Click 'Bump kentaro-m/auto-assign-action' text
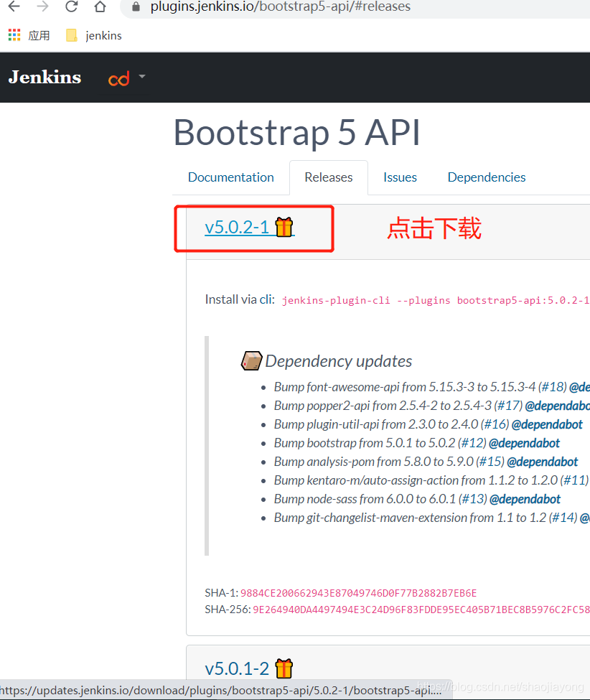The width and height of the screenshot is (590, 700). pyautogui.click(x=366, y=480)
